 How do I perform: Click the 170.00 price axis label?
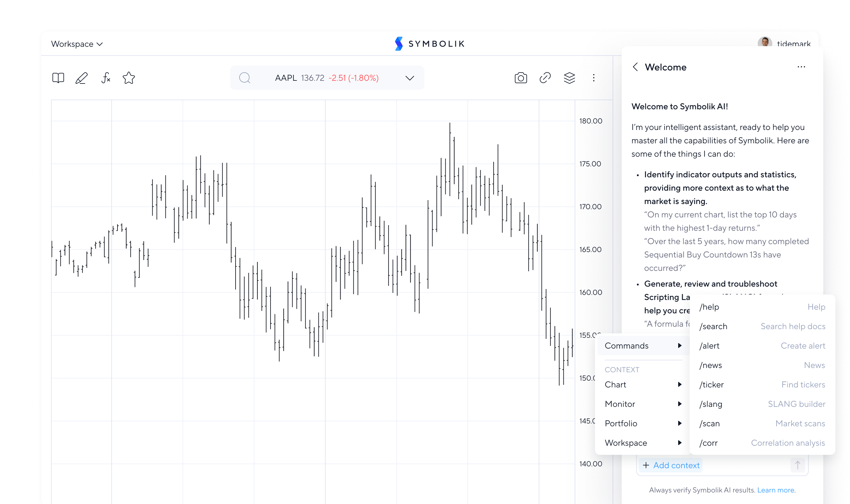pos(590,206)
